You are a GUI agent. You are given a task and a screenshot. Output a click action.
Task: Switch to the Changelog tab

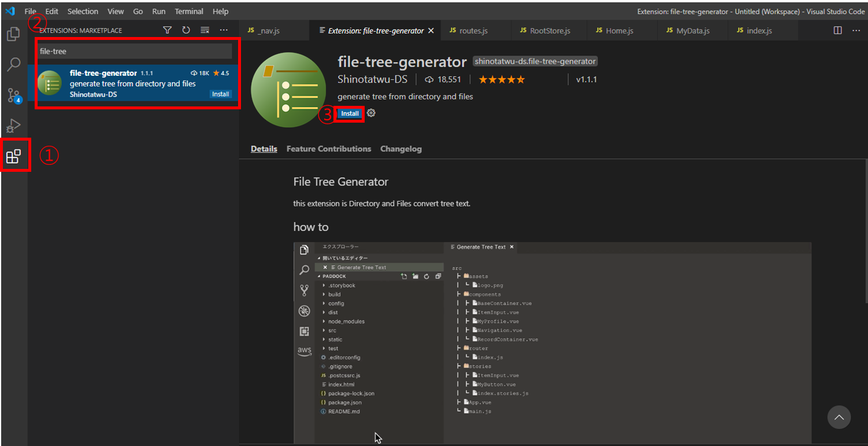pyautogui.click(x=401, y=149)
